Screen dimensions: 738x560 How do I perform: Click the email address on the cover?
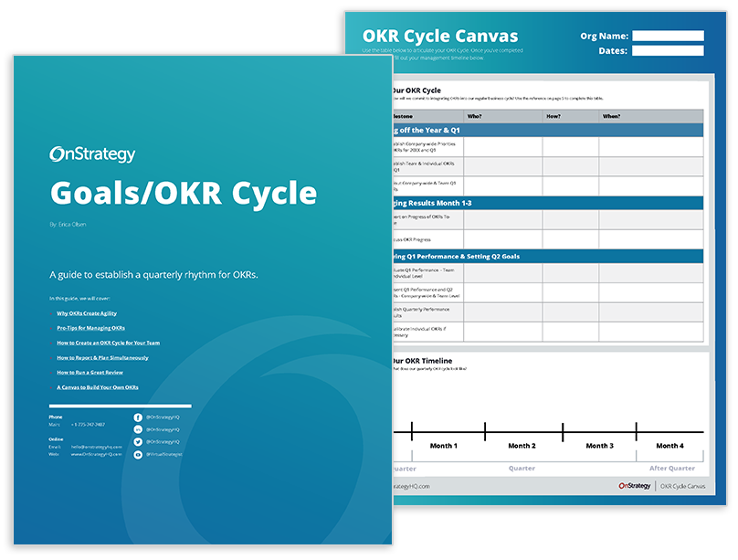pos(97,447)
